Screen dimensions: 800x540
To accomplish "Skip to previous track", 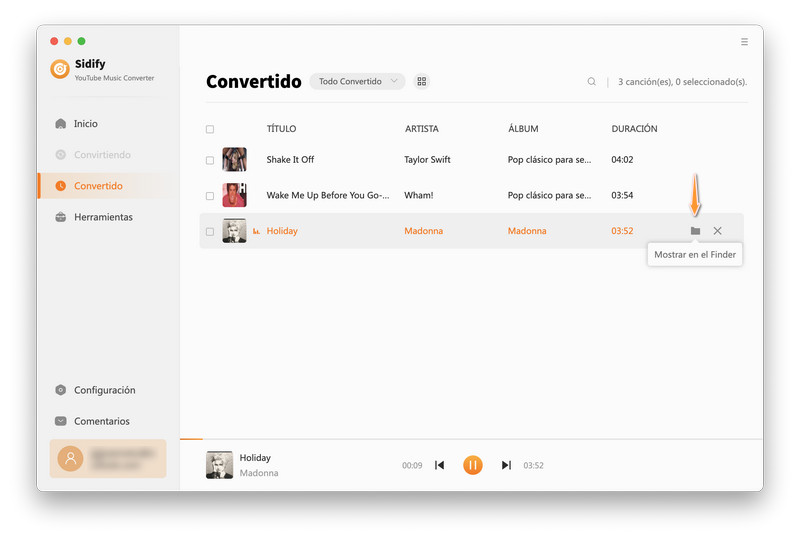I will click(439, 465).
